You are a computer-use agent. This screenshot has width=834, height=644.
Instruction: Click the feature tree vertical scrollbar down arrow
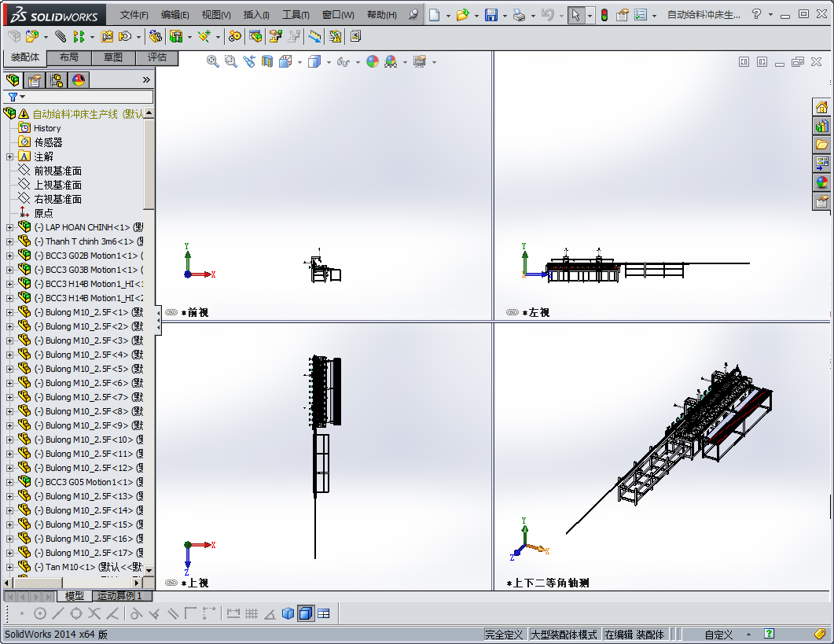click(149, 570)
